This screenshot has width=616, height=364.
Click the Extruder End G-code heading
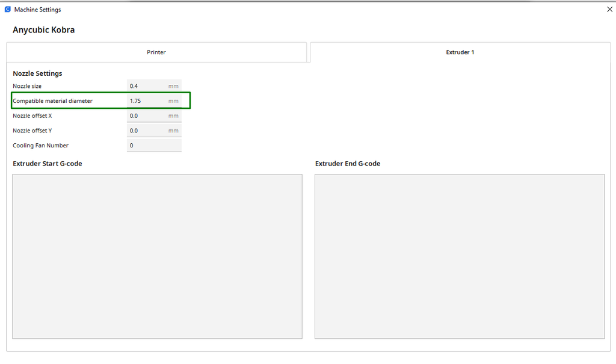[x=348, y=164]
